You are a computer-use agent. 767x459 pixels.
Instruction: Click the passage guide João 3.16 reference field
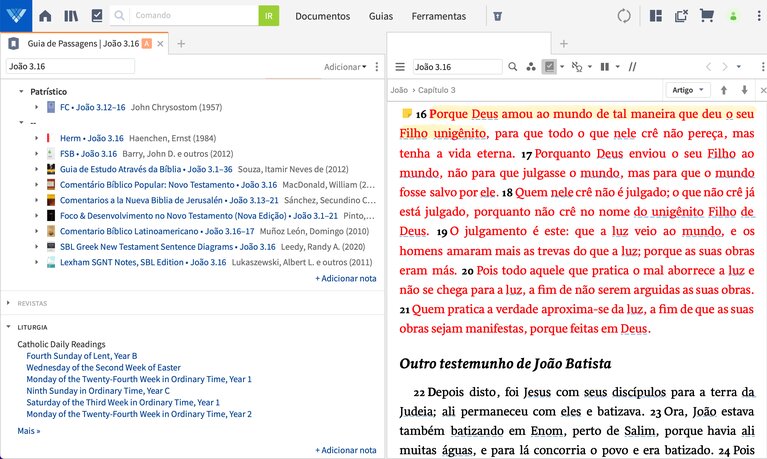[x=70, y=66]
